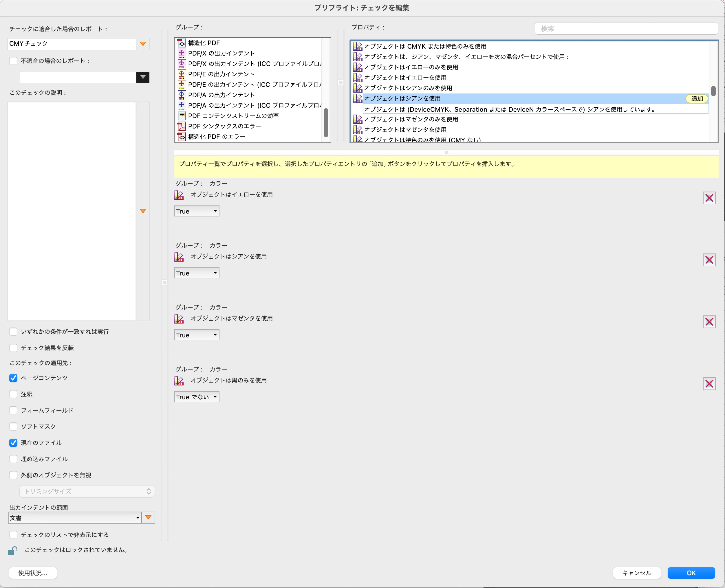Click the PDF コンテンツストリームの効率 group icon

click(x=182, y=116)
